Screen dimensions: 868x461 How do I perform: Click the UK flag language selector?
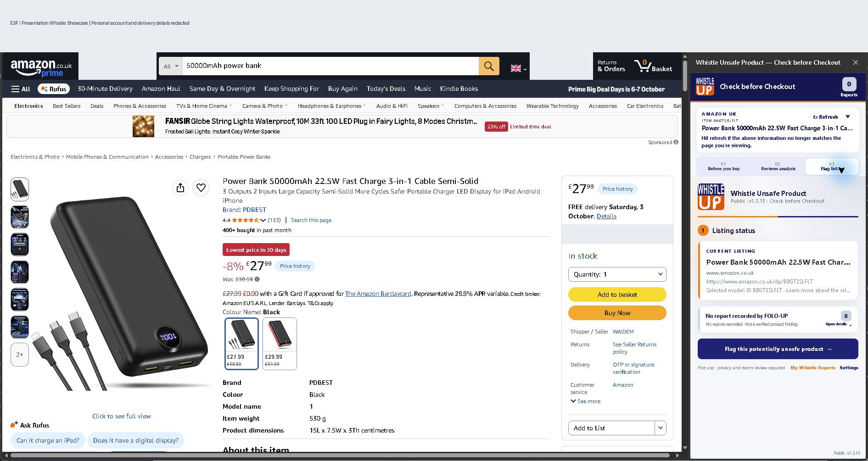click(x=519, y=68)
